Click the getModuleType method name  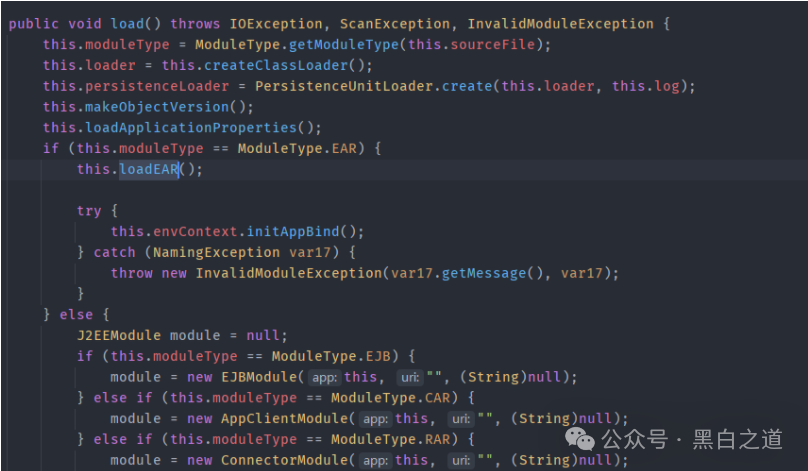pos(344,45)
